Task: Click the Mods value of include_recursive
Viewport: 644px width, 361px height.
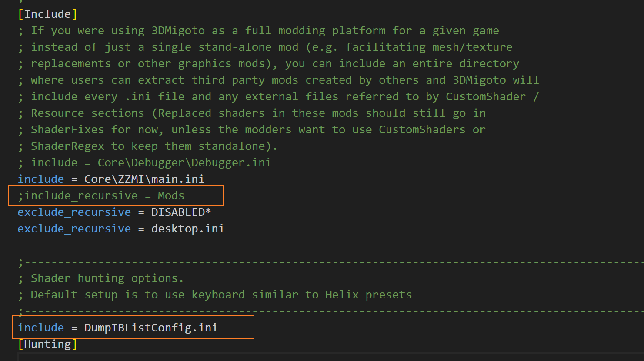Action: [171, 196]
